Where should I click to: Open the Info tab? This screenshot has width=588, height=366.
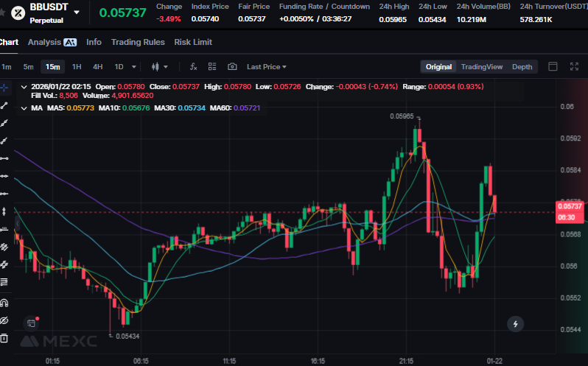94,42
